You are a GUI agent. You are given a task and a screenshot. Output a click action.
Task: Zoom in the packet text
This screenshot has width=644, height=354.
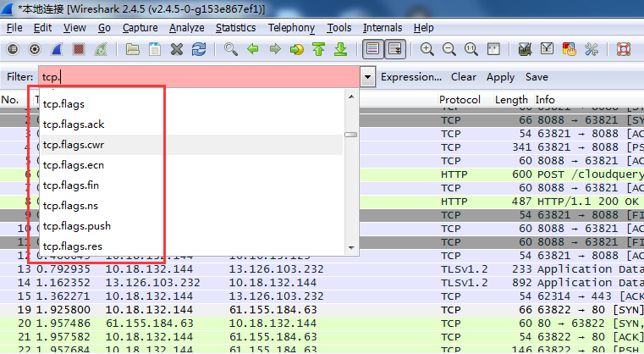pyautogui.click(x=427, y=50)
